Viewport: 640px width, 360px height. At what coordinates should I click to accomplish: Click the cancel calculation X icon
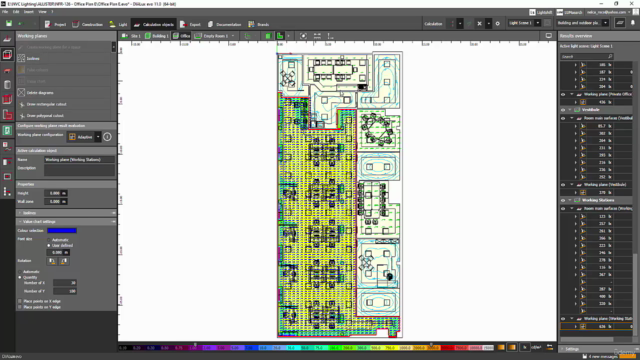pyautogui.click(x=480, y=24)
